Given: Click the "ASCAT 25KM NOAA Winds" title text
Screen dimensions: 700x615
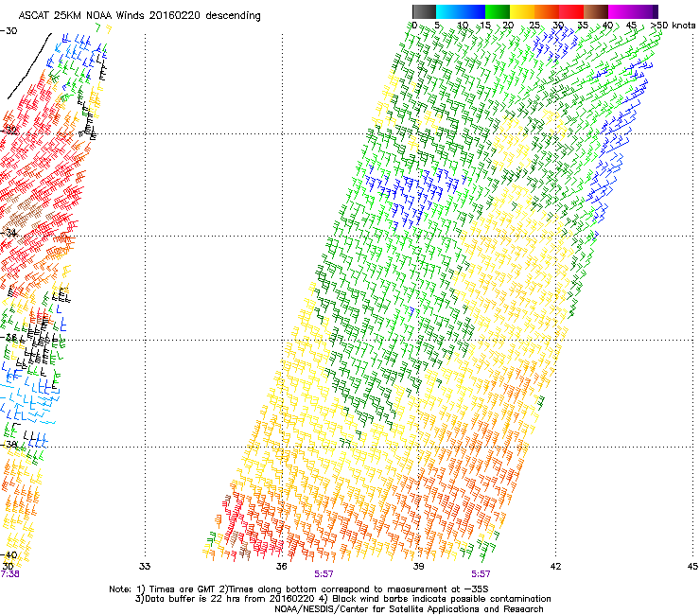Looking at the screenshot, I should coord(81,15).
